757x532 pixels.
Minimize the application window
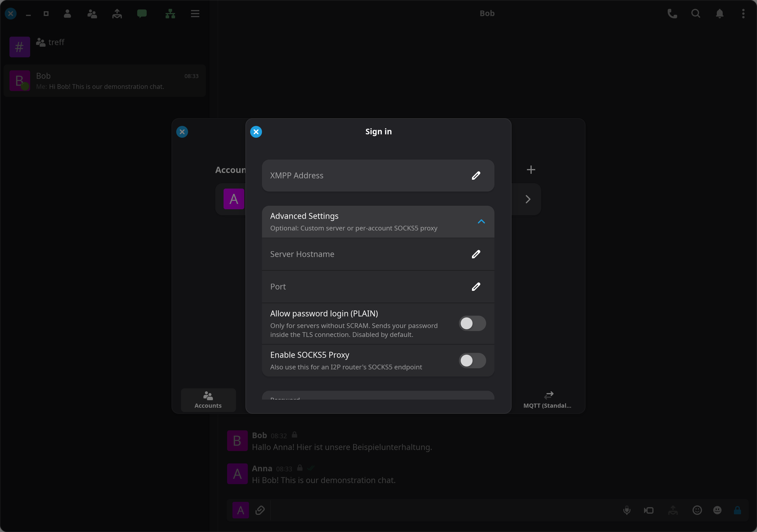pyautogui.click(x=28, y=15)
